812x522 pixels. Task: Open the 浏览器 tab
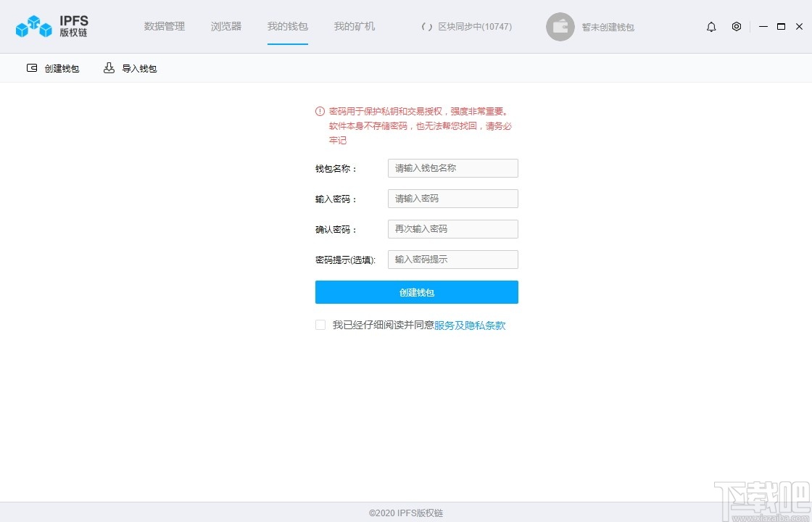[225, 26]
